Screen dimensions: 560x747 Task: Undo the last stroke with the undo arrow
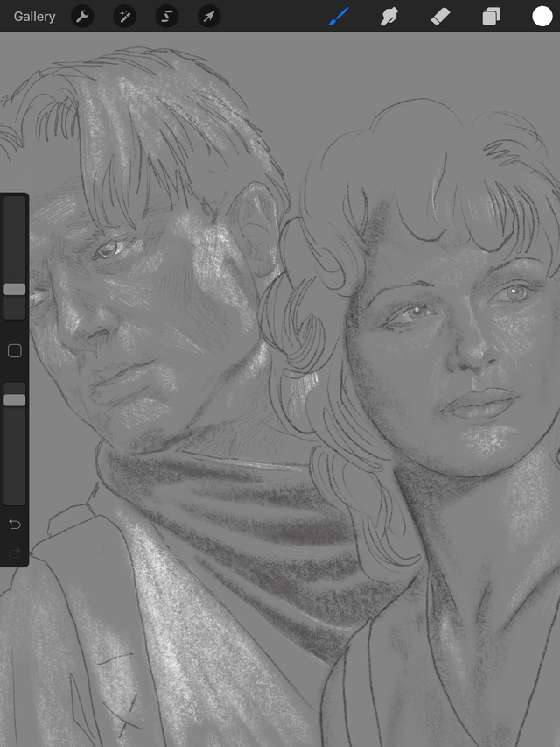coord(15,524)
